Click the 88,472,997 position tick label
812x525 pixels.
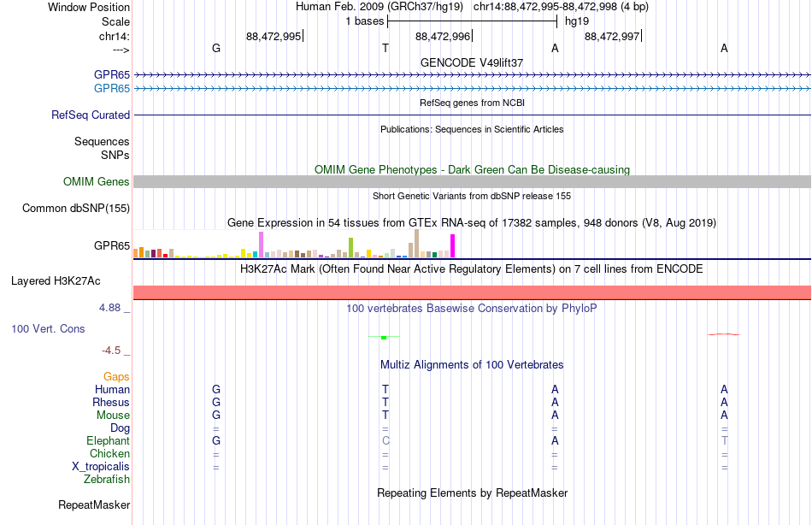(x=612, y=36)
